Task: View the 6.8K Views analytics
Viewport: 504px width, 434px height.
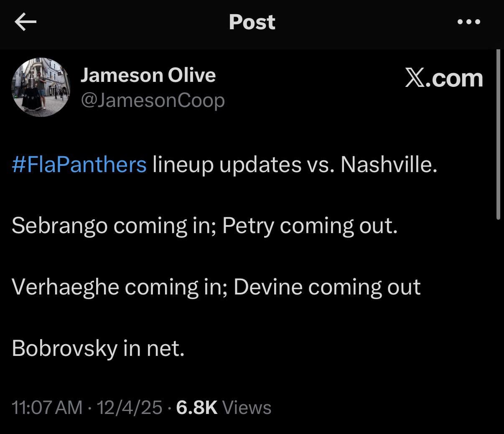Action: pos(224,407)
